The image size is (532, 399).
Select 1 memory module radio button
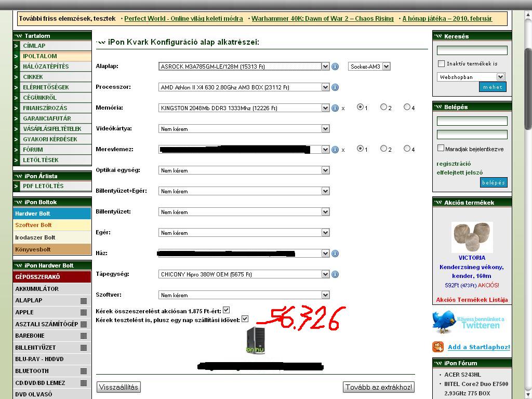tap(360, 107)
